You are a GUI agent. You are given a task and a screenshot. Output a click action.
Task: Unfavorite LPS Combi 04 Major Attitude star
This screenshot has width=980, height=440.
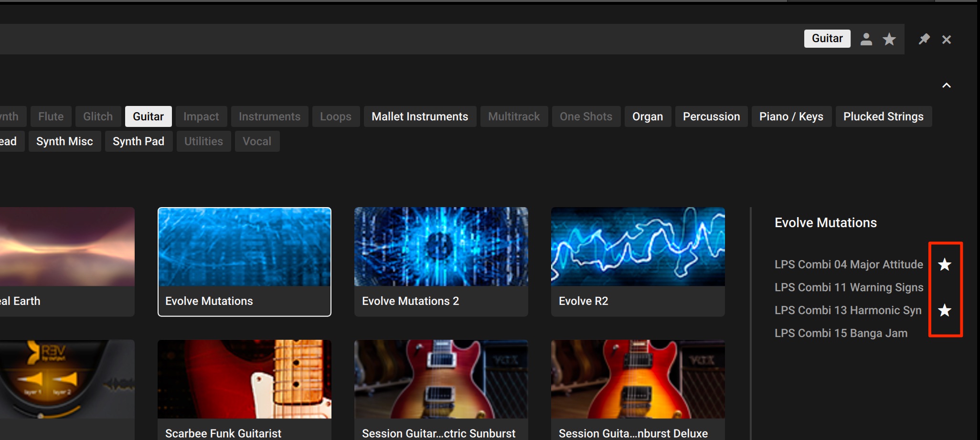click(x=945, y=264)
